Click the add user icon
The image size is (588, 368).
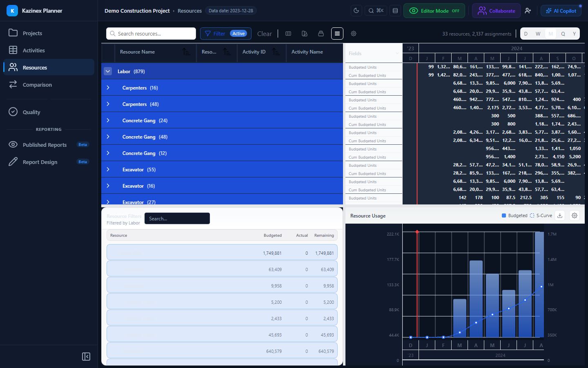point(528,11)
